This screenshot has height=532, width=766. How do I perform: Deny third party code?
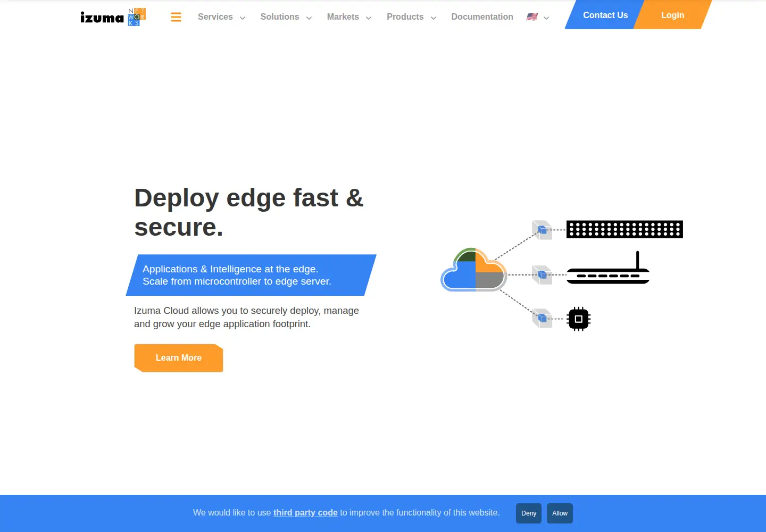[529, 513]
